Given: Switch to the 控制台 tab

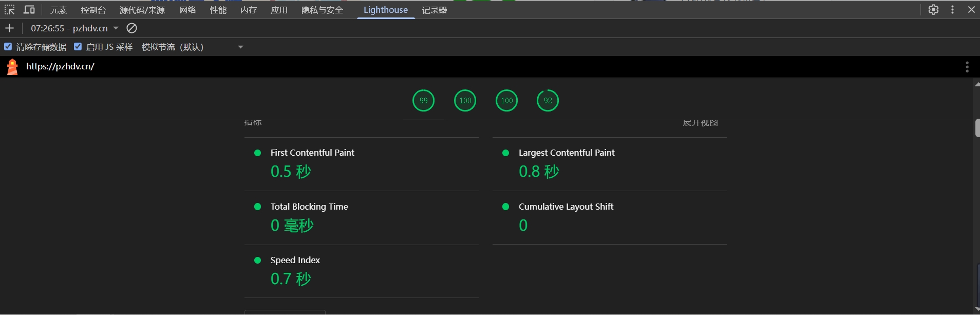Looking at the screenshot, I should 93,10.
